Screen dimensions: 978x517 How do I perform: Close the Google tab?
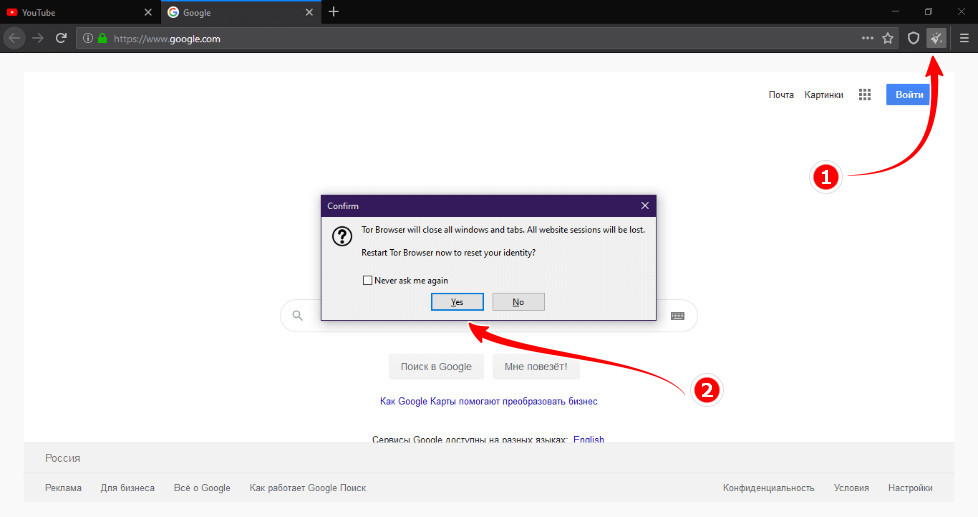tap(309, 12)
